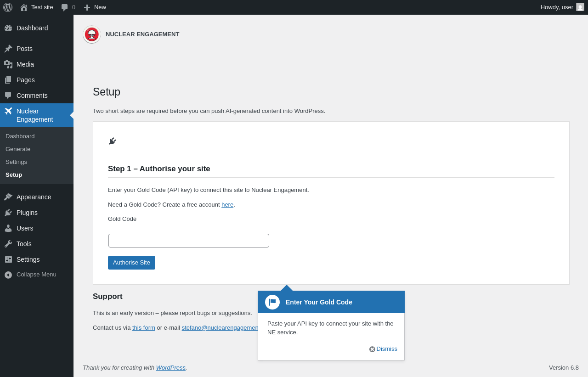Image resolution: width=588 pixels, height=377 pixels.
Task: Click the Nuclear Engagement plane icon
Action: pyautogui.click(x=8, y=111)
